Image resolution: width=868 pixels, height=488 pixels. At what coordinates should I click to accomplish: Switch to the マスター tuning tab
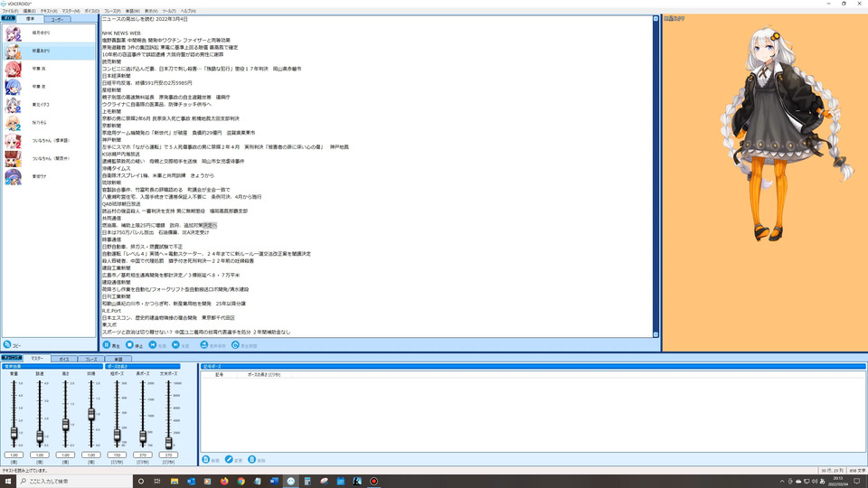point(36,358)
